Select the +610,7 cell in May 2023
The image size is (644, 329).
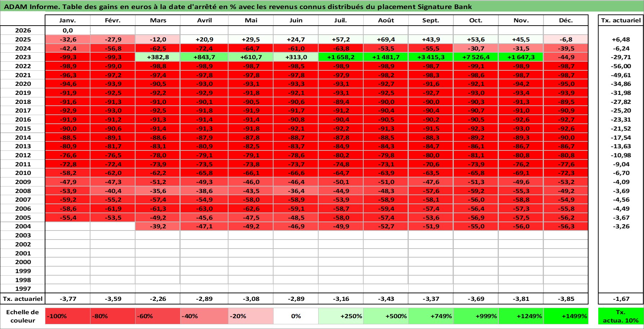point(251,57)
